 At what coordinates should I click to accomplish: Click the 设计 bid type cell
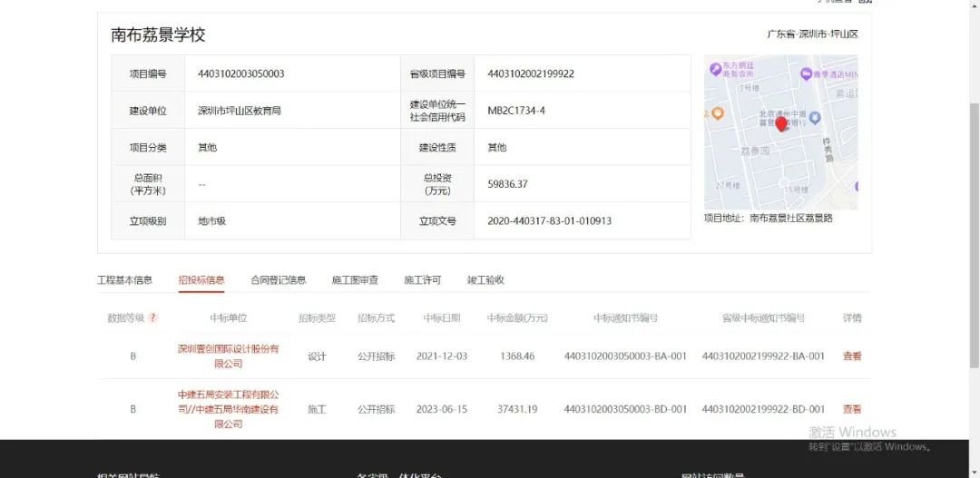[317, 356]
